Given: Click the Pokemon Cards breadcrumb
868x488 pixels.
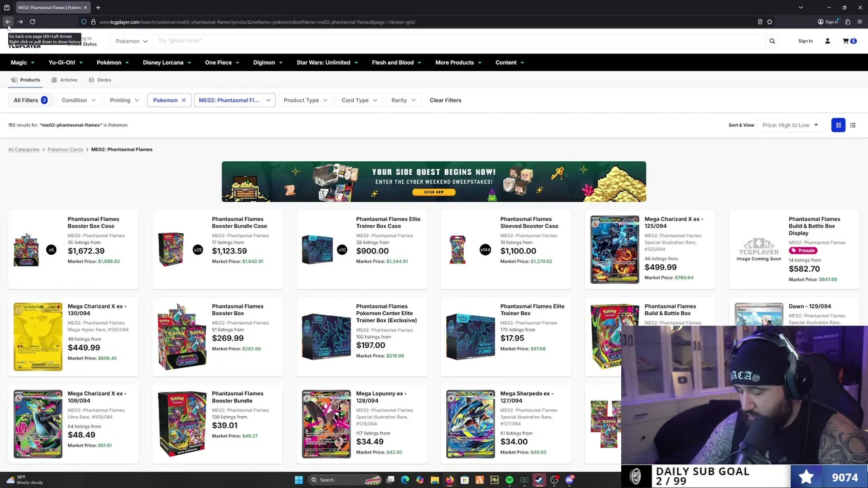Looking at the screenshot, I should pos(65,149).
